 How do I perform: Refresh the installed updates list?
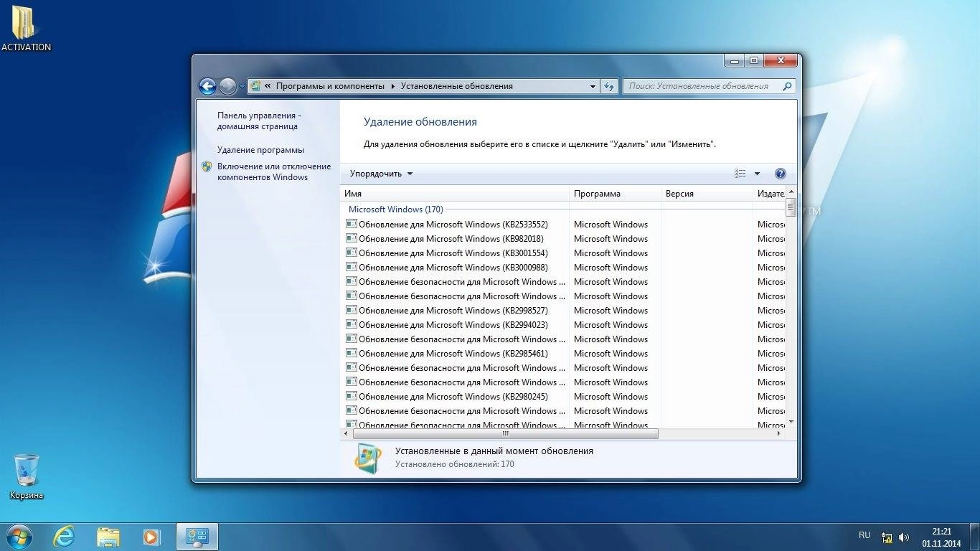pyautogui.click(x=609, y=86)
